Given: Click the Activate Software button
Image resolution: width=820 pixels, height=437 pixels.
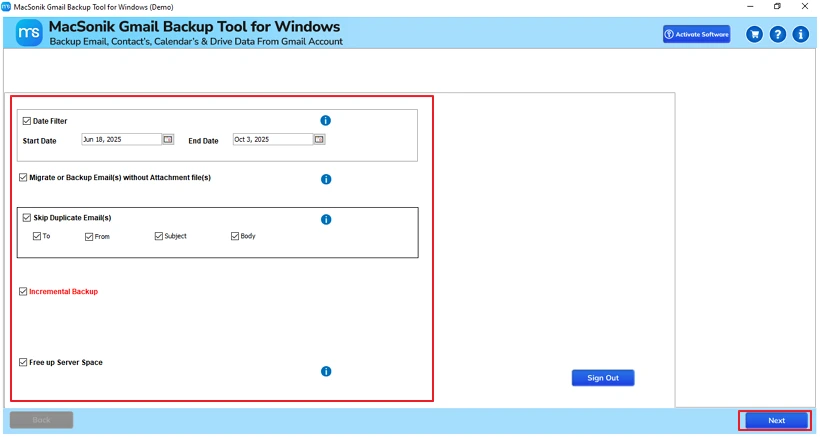Looking at the screenshot, I should (x=696, y=34).
